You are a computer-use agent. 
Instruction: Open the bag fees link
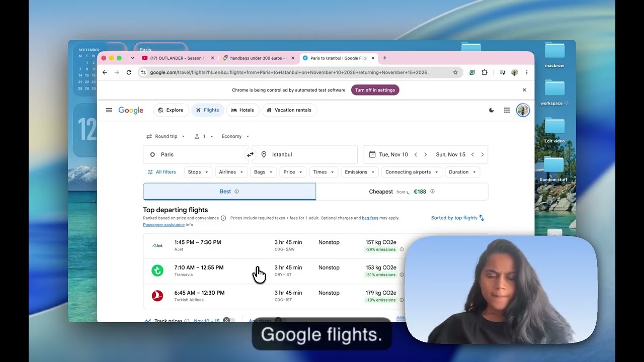(370, 218)
